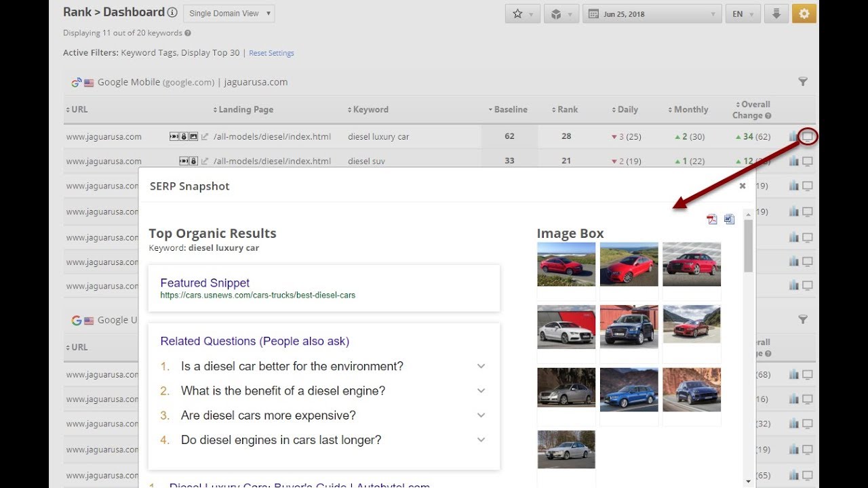Export SERP snapshot as Word document
868x488 pixels.
pyautogui.click(x=730, y=219)
